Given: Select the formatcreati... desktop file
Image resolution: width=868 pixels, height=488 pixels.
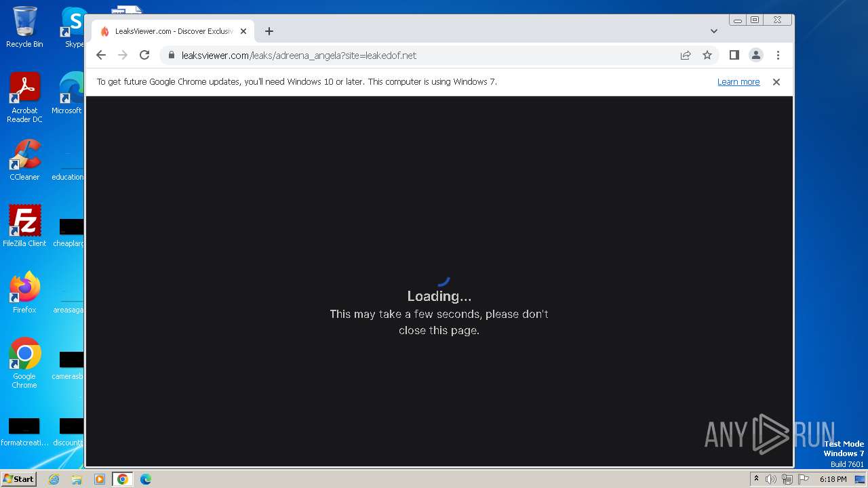Looking at the screenshot, I should (x=24, y=432).
